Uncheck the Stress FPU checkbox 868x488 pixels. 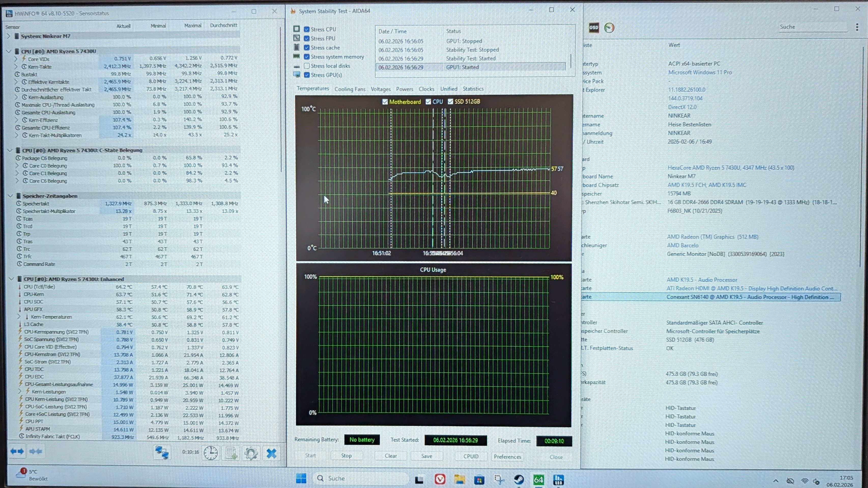307,38
